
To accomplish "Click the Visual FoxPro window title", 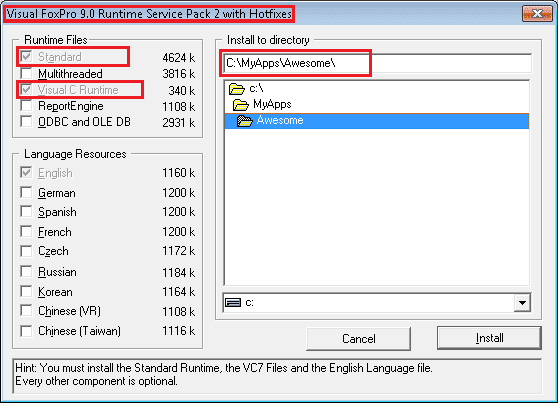I will [x=149, y=14].
